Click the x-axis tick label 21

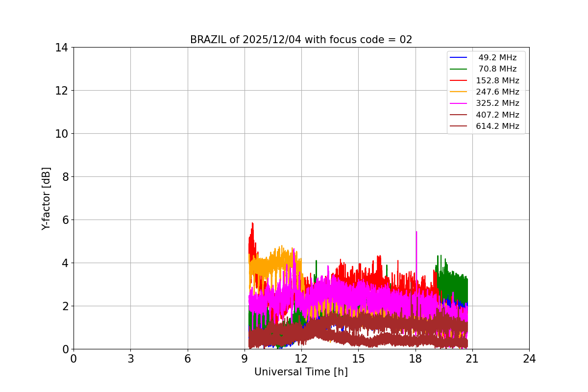(x=472, y=359)
